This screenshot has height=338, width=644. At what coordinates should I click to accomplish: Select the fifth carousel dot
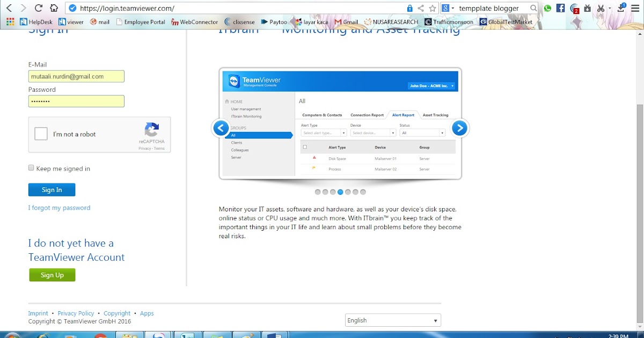(x=348, y=192)
